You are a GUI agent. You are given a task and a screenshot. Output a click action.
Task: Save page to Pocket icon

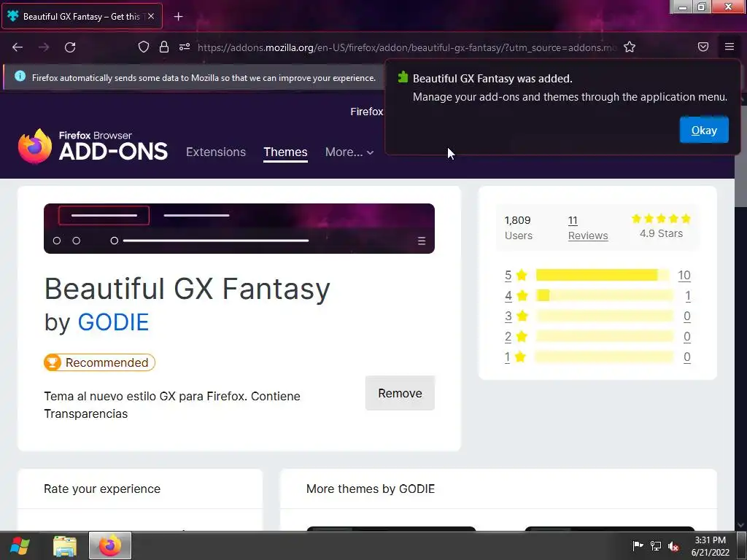(703, 47)
